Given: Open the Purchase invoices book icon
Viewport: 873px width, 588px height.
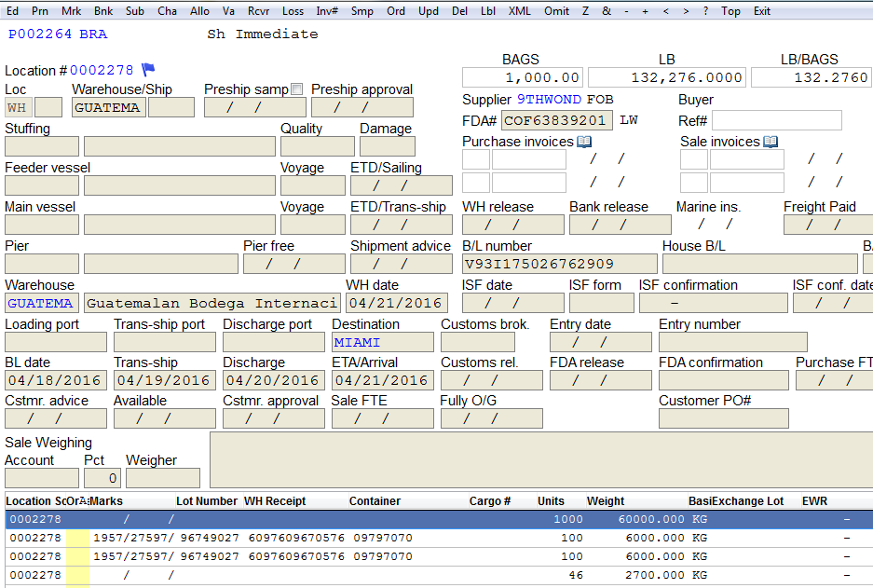Looking at the screenshot, I should tap(584, 142).
